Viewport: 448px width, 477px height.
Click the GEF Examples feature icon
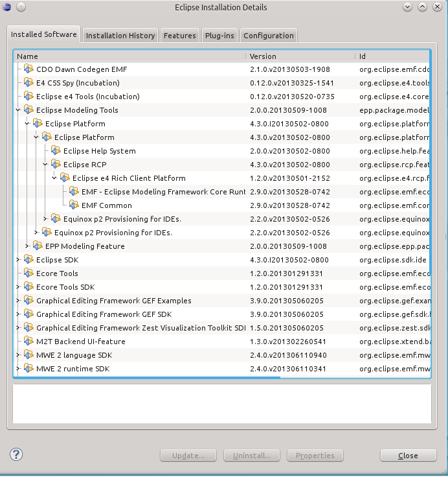coord(28,300)
